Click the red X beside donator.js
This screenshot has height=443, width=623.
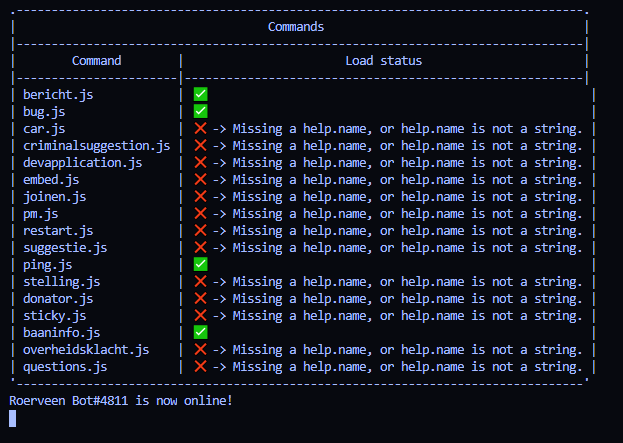(200, 298)
